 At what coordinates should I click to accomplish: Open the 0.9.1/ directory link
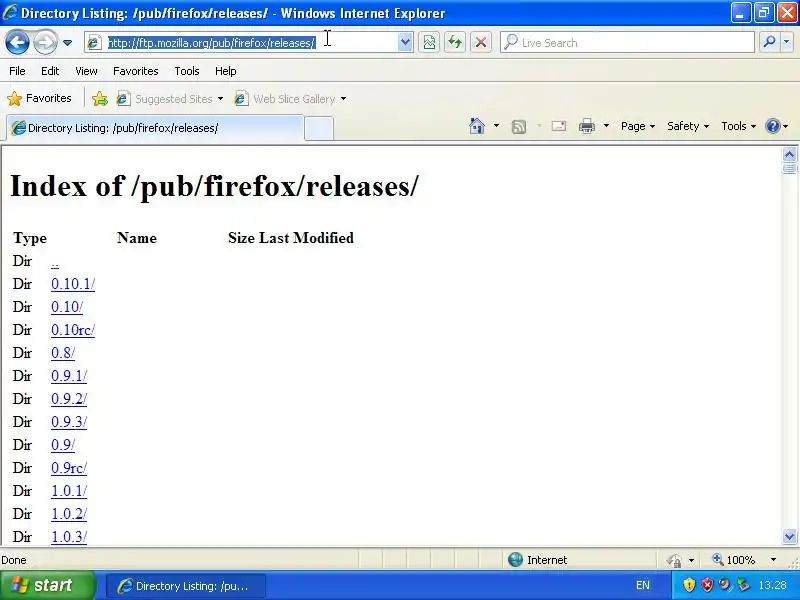click(x=69, y=376)
